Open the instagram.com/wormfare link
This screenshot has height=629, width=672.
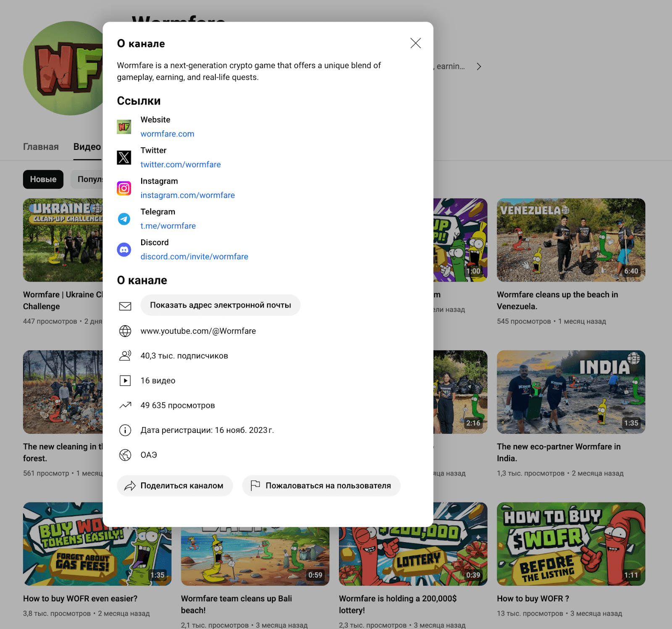187,195
